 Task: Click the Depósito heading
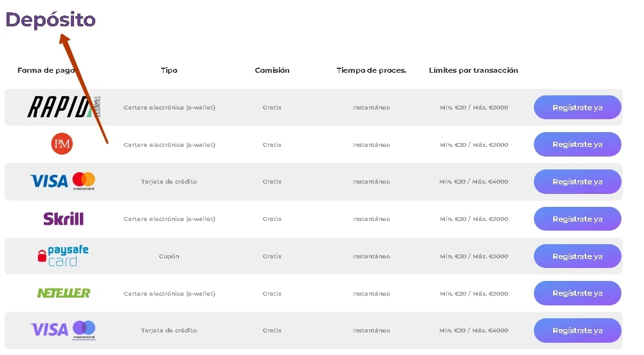pos(50,20)
